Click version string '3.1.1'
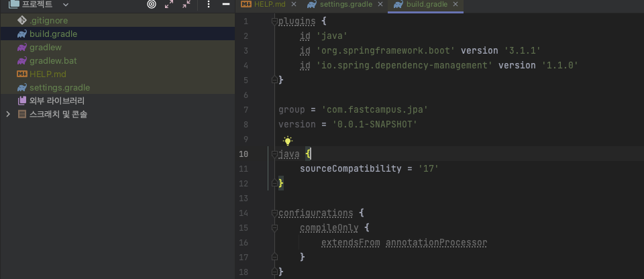This screenshot has width=644, height=279. (x=523, y=50)
